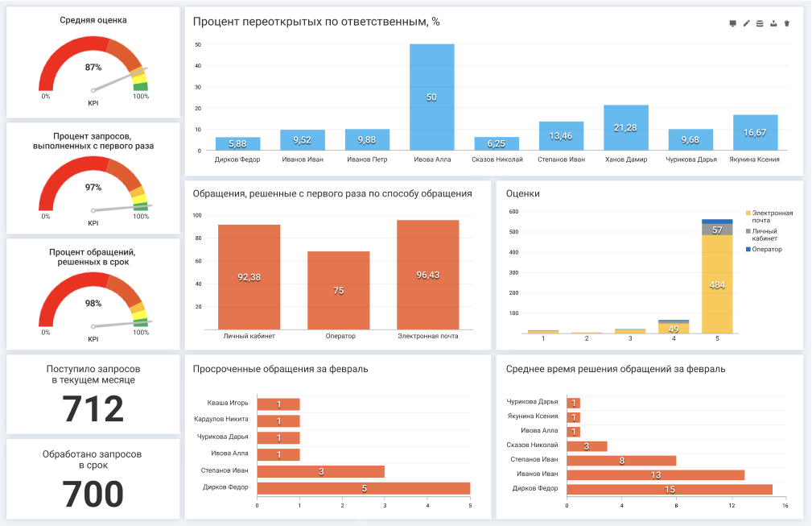Click the 49 segment for rating 4
The width and height of the screenshot is (812, 526).
[674, 329]
